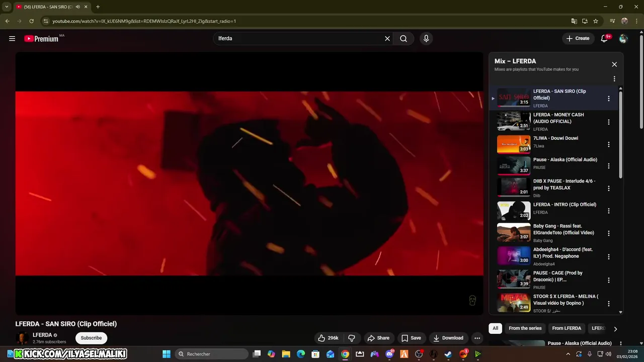Open the YouTube hamburger guide menu
The height and width of the screenshot is (362, 644).
pos(12,39)
